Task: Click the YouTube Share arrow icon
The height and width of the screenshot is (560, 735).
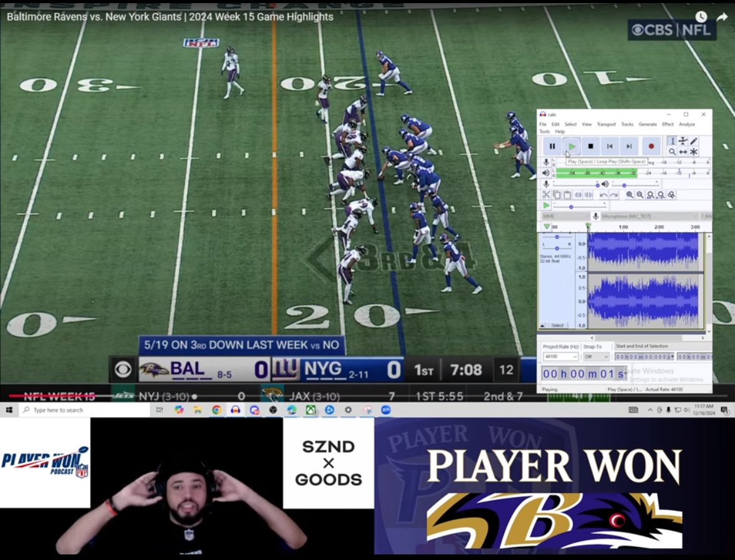Action: (722, 17)
